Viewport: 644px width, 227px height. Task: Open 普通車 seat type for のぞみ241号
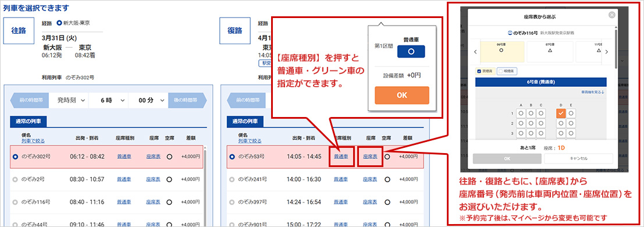[341, 180]
